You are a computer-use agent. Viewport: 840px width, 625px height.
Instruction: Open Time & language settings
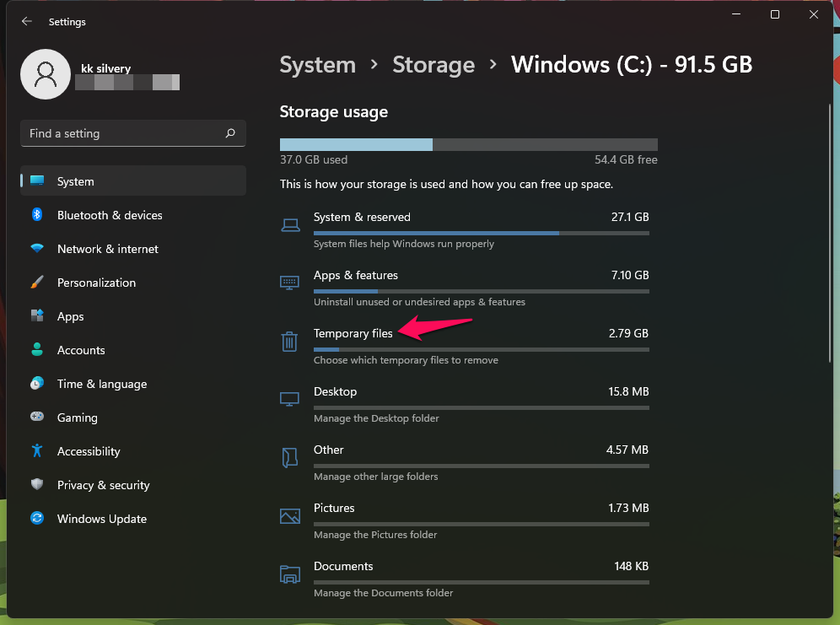[133, 384]
